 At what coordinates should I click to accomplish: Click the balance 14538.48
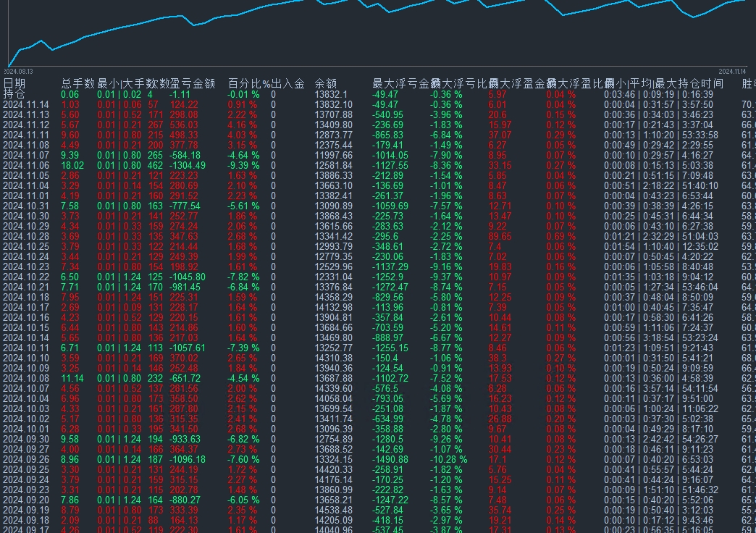tap(334, 510)
